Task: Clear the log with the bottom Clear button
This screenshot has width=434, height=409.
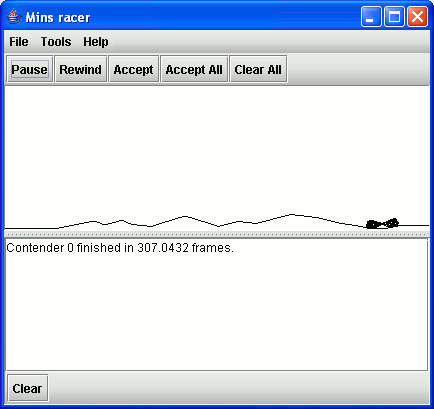Action: click(28, 388)
